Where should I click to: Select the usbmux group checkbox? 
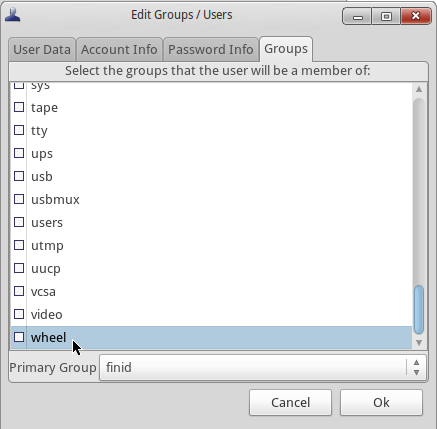click(x=19, y=199)
